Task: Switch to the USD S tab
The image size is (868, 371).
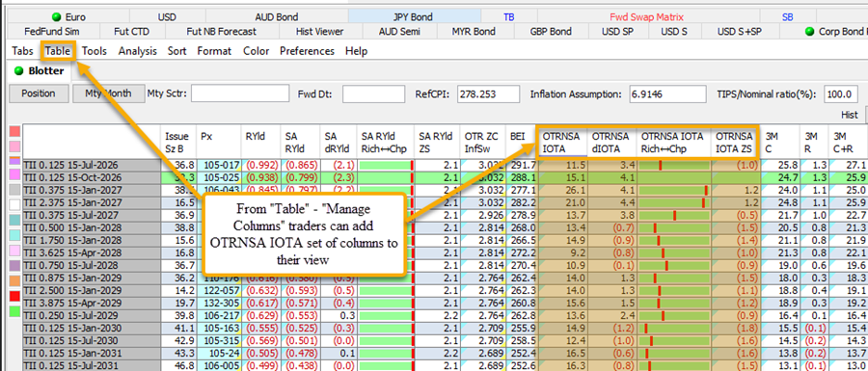Action: click(674, 32)
